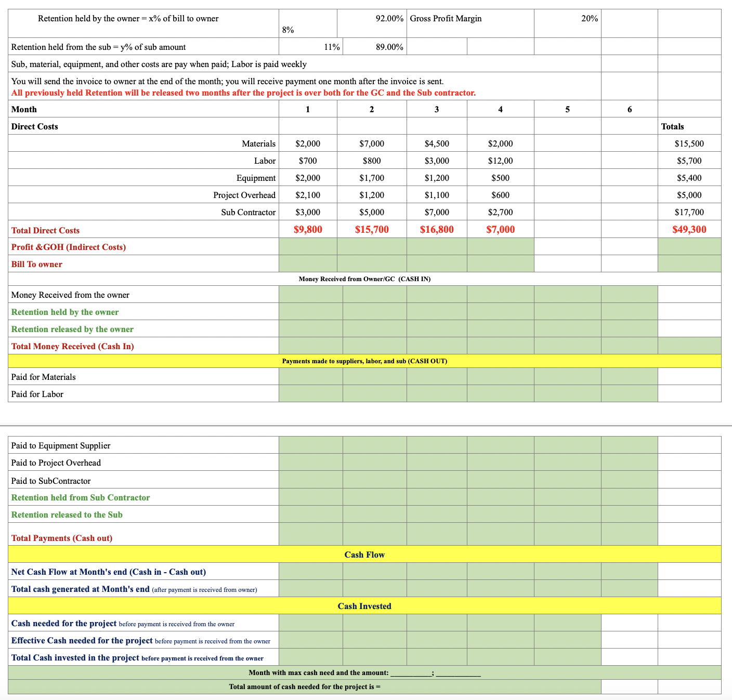Screen dimensions: 732x700
Task: Select the Total Direct Costs $9,800 cell
Action: 308,229
